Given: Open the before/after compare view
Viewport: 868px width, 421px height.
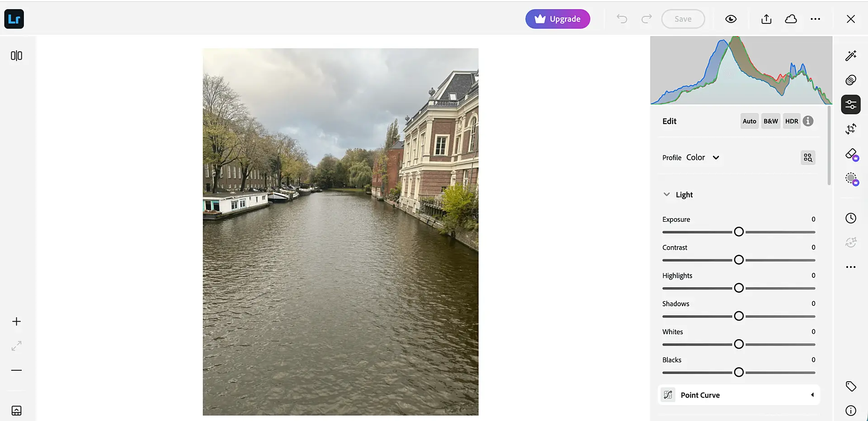Looking at the screenshot, I should (x=16, y=56).
